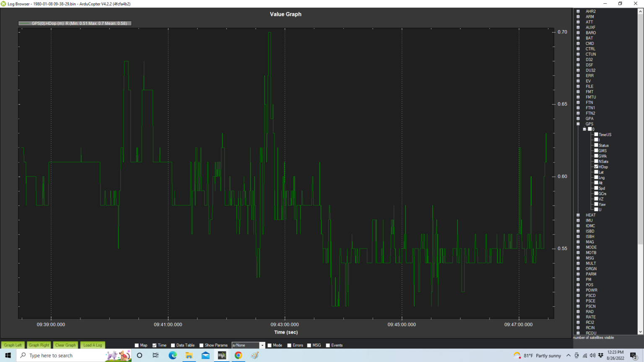Tick the Show Params checkbox
This screenshot has width=644, height=362.
(x=202, y=345)
